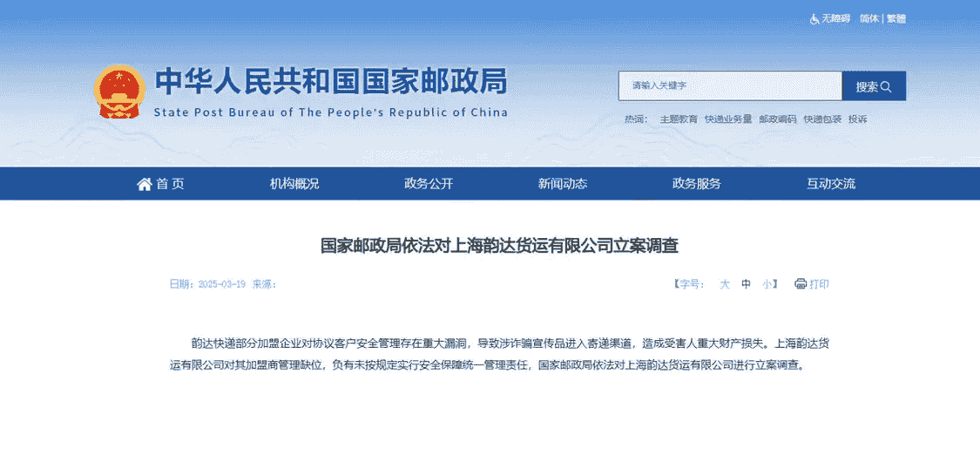Click hot keyword 邮政编码

click(778, 119)
